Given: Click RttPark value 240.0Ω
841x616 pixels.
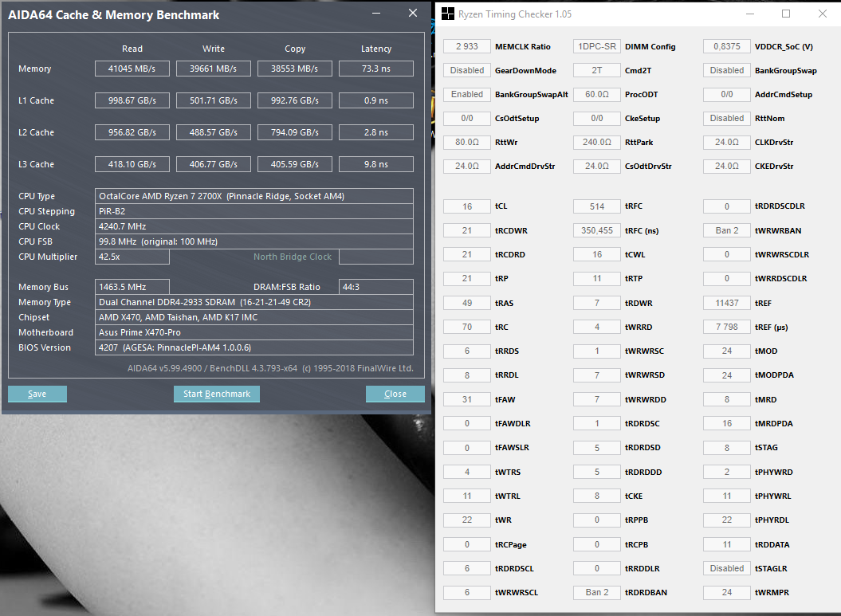Looking at the screenshot, I should [x=597, y=142].
